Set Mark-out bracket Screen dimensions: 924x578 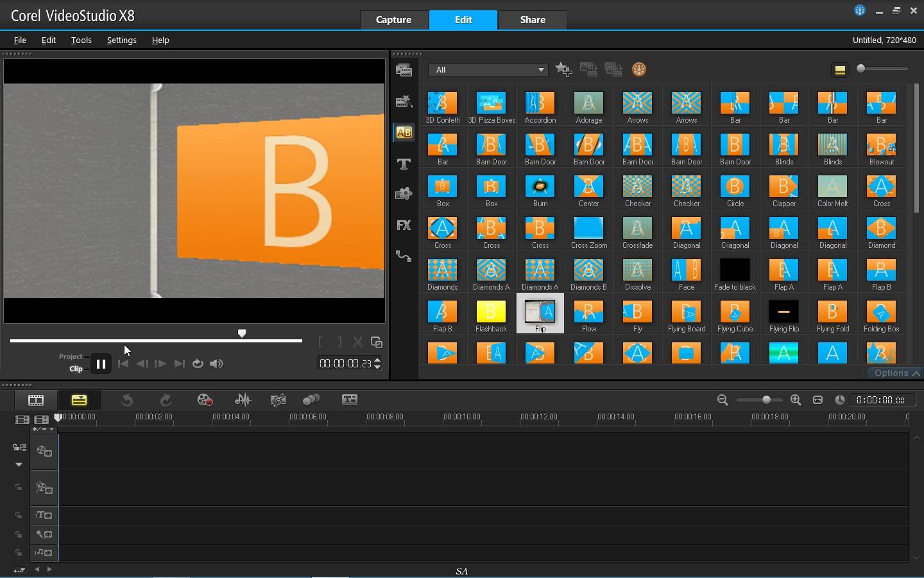click(339, 342)
